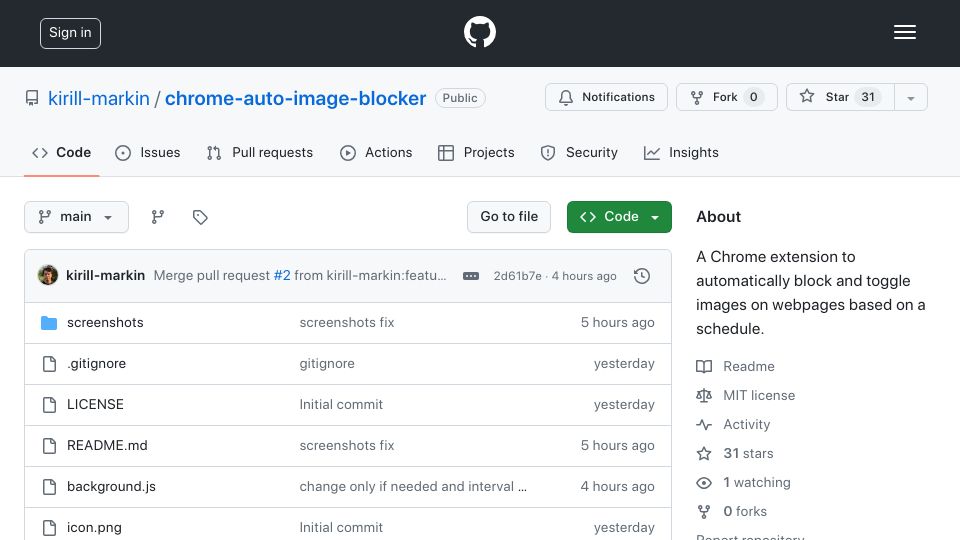Open kirill-markin owner profile link
The image size is (960, 540).
(99, 98)
